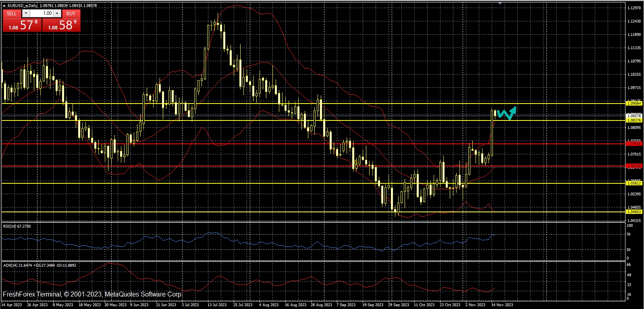644x309 pixels.
Task: Click the 14 Nov 2023 date on time axis
Action: (502, 305)
